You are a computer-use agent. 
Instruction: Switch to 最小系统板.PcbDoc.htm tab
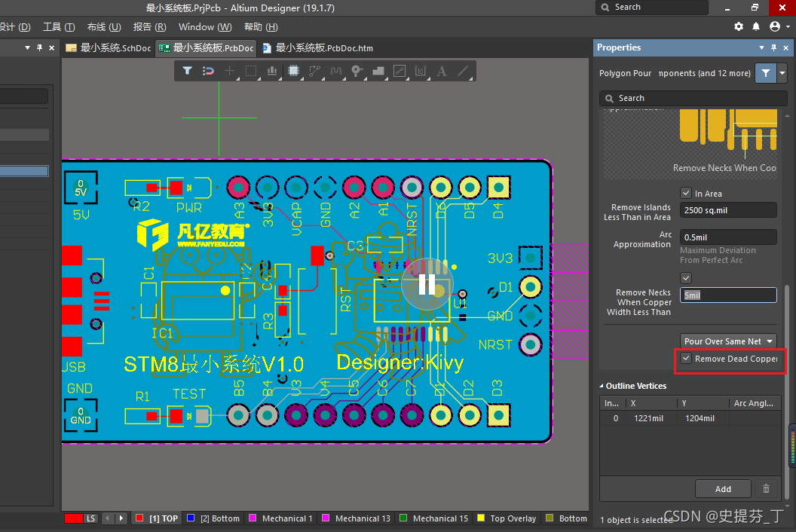317,48
